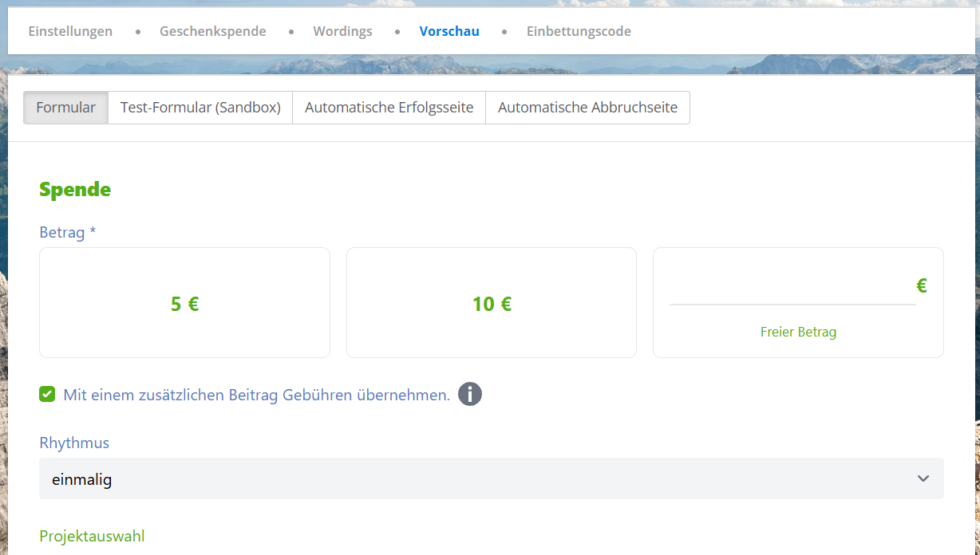Go to the Einstellungen step
The height and width of the screenshot is (555, 980).
pos(70,32)
